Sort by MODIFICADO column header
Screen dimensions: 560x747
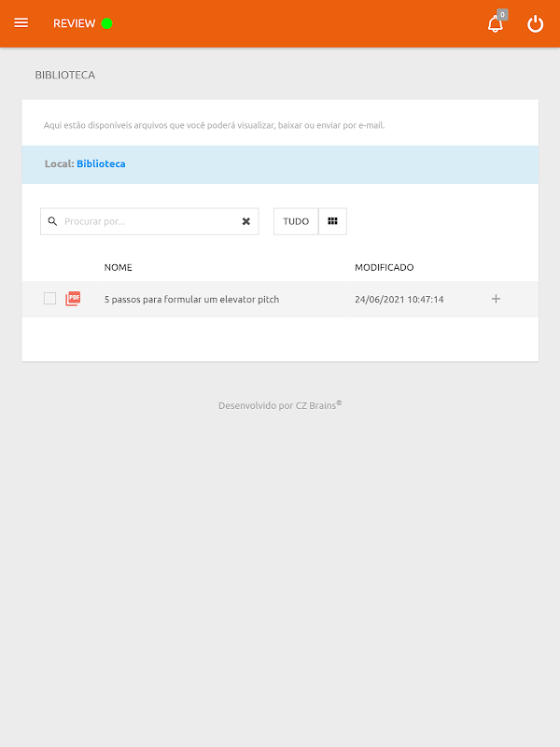pyautogui.click(x=384, y=267)
